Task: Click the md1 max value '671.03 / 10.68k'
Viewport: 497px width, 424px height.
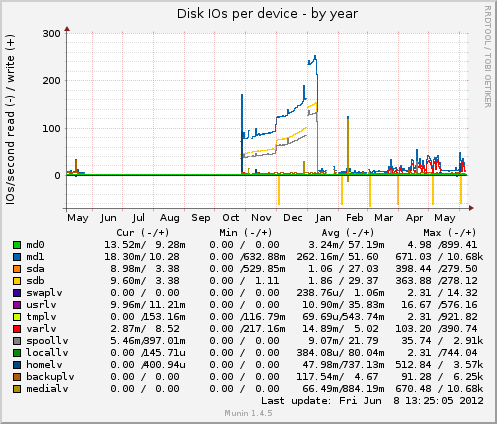Action: (439, 257)
